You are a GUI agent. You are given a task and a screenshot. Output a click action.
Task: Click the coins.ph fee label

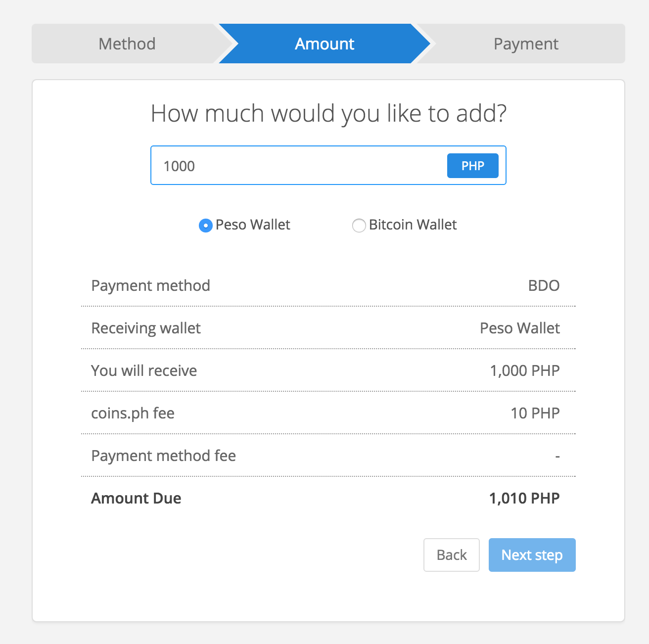(133, 413)
